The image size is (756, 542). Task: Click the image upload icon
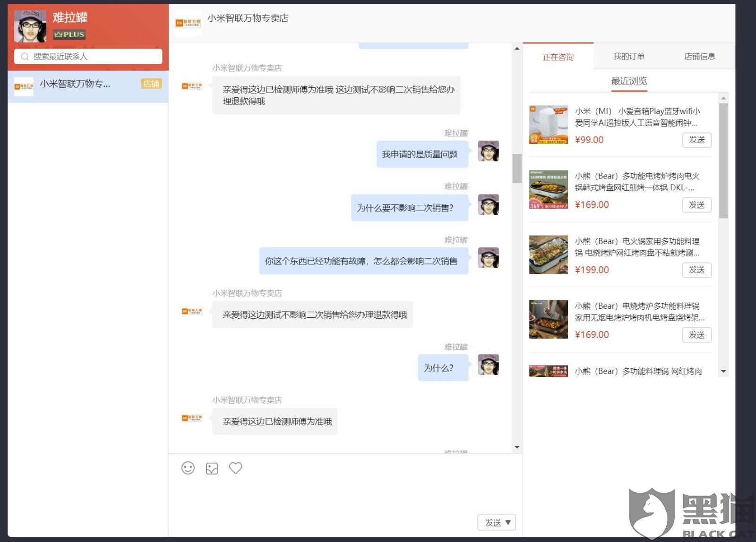211,468
